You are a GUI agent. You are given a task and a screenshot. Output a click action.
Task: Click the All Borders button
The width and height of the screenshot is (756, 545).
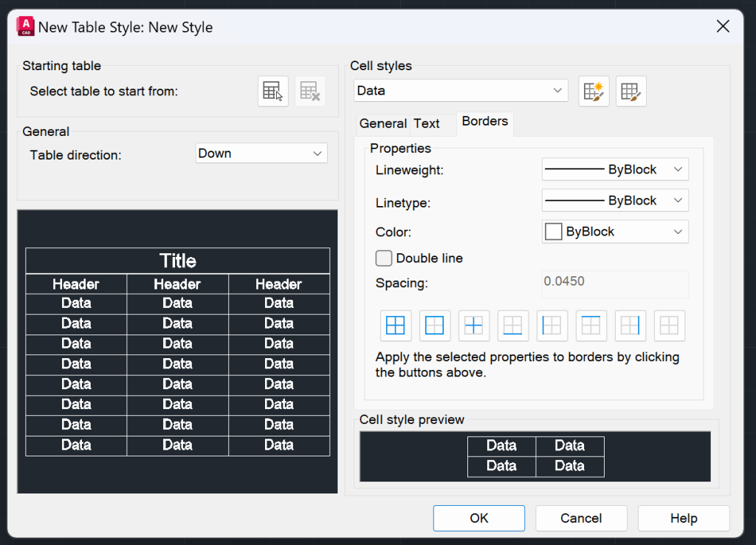pyautogui.click(x=396, y=326)
